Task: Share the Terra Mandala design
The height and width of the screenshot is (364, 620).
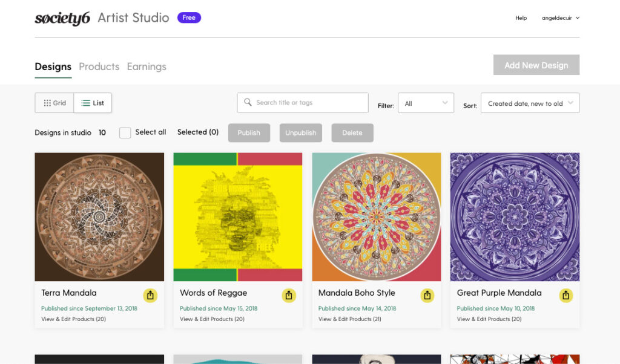Action: pyautogui.click(x=150, y=295)
